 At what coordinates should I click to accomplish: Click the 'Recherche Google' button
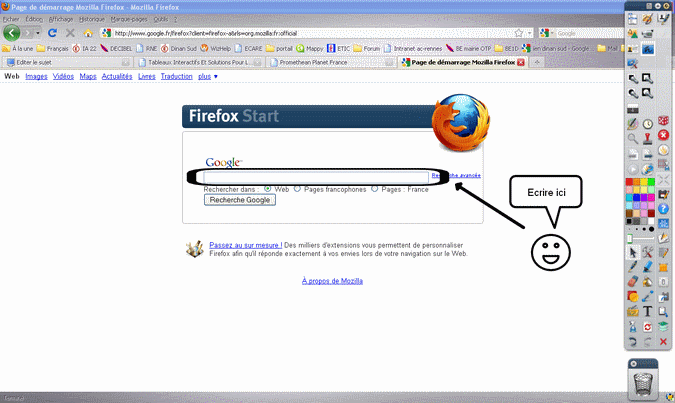coord(240,200)
